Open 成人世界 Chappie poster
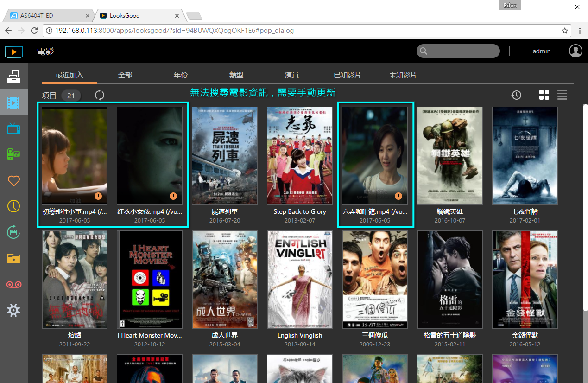This screenshot has width=588, height=383. [225, 280]
